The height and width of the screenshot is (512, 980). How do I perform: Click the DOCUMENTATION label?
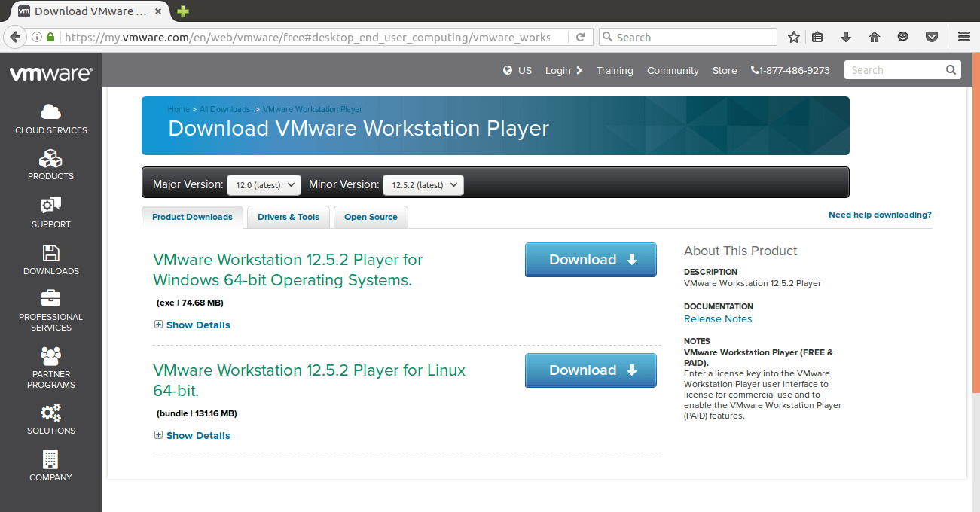point(719,306)
